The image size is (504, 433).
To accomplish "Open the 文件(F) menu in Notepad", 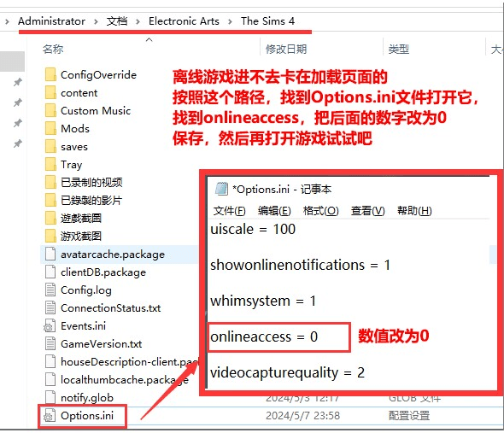I will [x=230, y=211].
